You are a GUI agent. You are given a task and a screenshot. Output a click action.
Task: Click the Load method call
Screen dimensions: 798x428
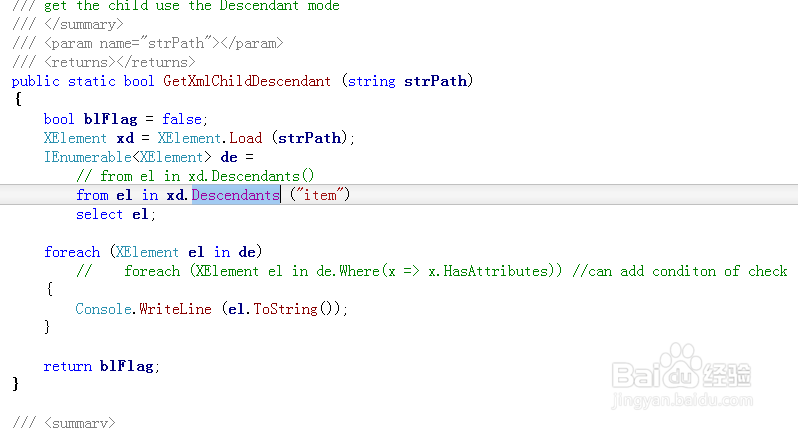245,138
